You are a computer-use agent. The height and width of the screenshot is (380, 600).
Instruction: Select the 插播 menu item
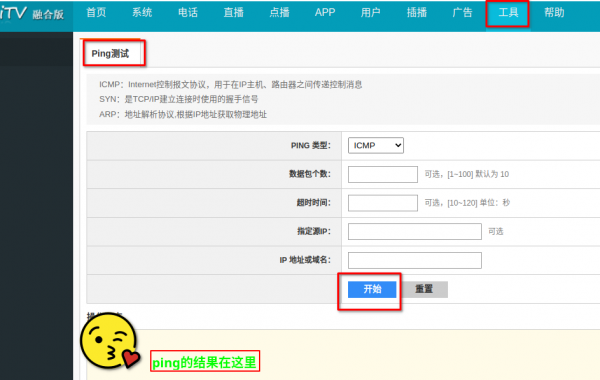point(417,13)
